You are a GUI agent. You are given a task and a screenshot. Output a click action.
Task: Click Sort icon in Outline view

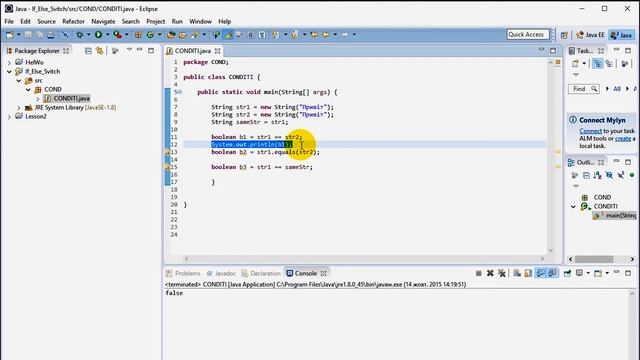point(598,175)
